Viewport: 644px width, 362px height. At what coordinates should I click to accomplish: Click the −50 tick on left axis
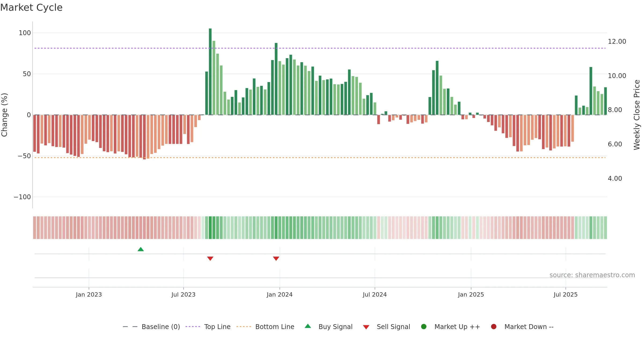(x=24, y=156)
